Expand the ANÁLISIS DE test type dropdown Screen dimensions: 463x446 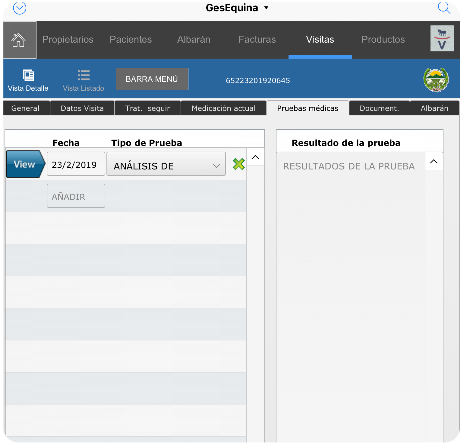166,164
